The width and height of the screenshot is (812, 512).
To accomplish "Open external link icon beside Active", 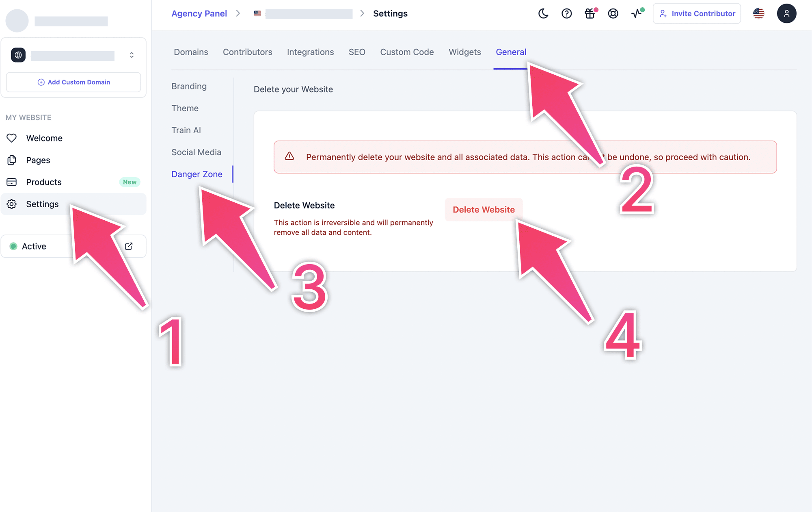I will pos(129,246).
